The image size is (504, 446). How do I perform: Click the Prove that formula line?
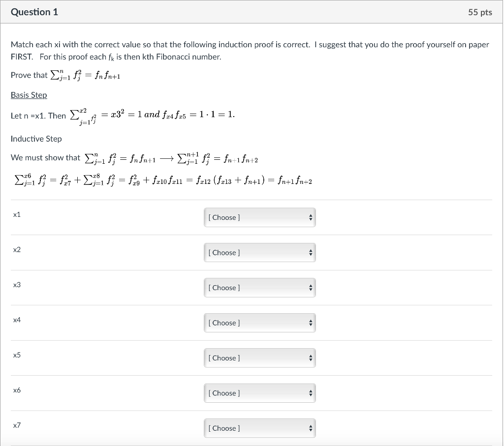click(65, 75)
